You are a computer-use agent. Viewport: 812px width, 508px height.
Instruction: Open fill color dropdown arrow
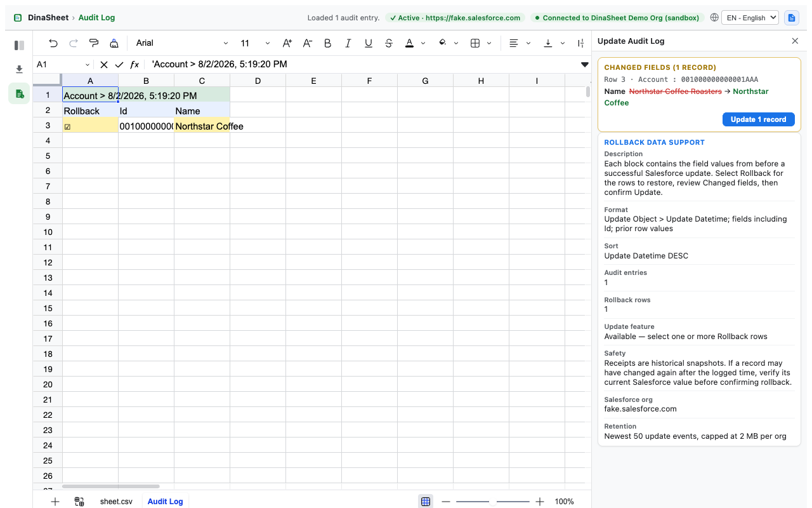456,43
